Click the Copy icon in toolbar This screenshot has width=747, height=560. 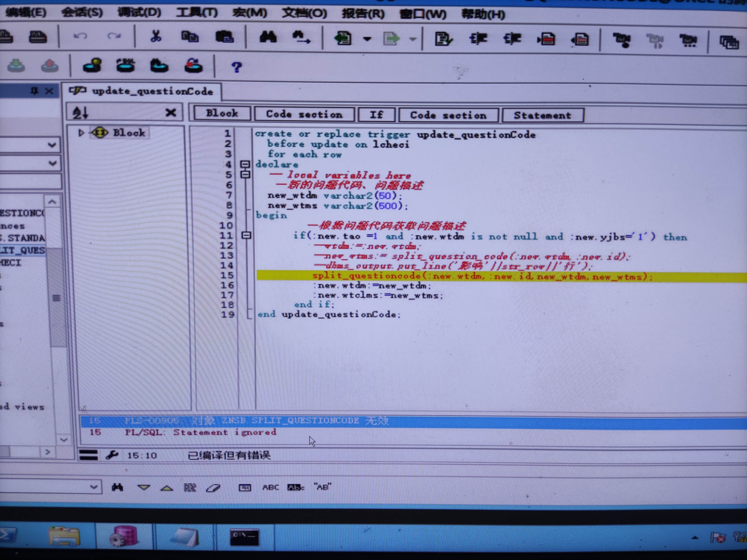point(190,37)
